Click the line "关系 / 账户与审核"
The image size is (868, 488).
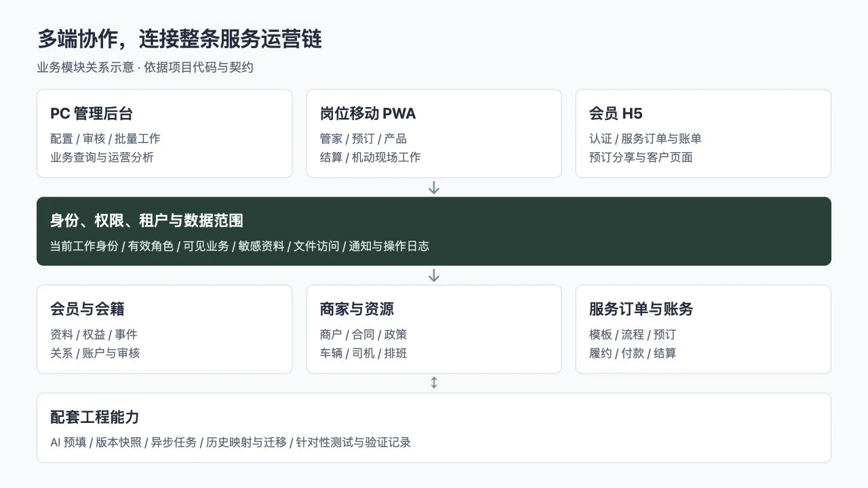point(95,353)
